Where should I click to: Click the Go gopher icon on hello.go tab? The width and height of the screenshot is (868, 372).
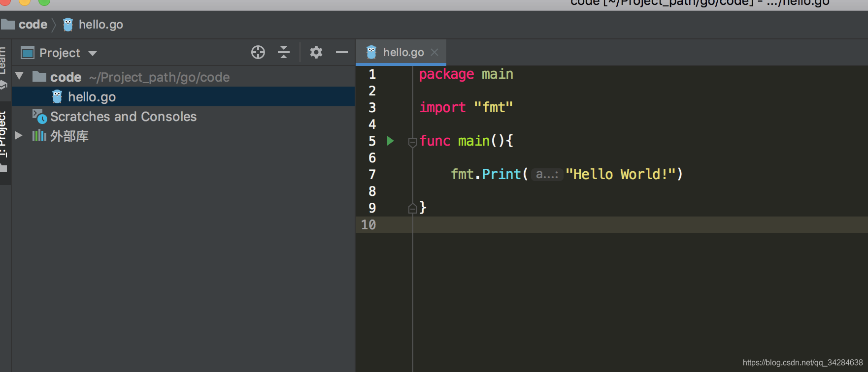(x=371, y=52)
